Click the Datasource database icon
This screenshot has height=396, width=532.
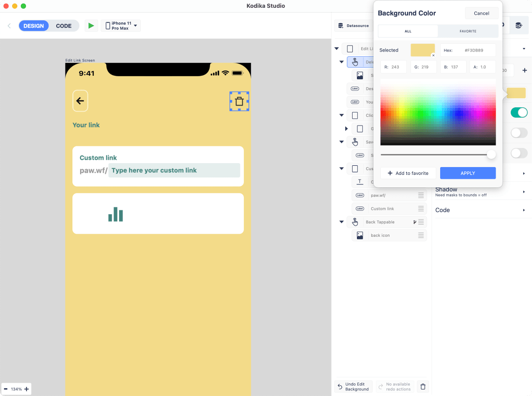pos(341,26)
